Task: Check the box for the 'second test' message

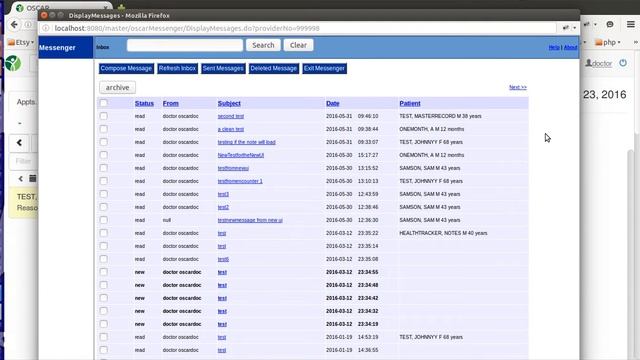Action: pos(104,116)
